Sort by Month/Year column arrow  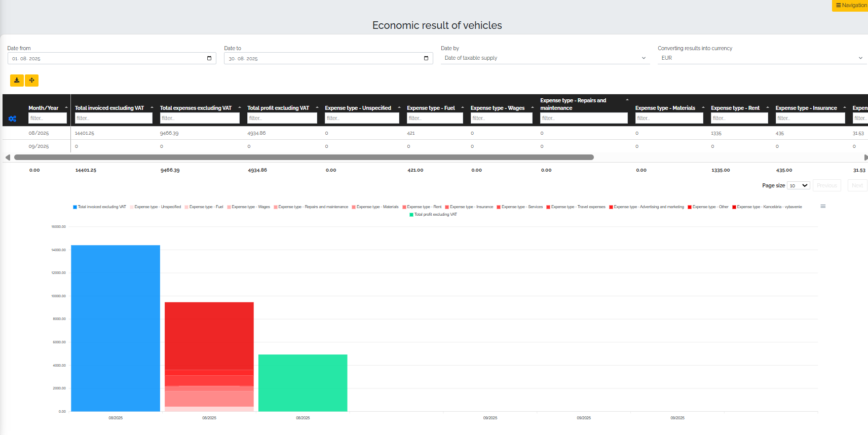(66, 107)
